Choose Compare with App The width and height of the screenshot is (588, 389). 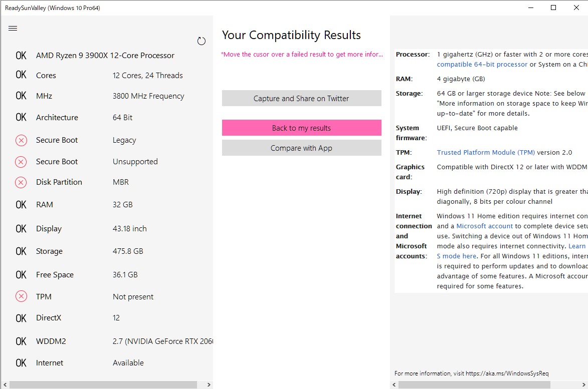click(x=301, y=148)
